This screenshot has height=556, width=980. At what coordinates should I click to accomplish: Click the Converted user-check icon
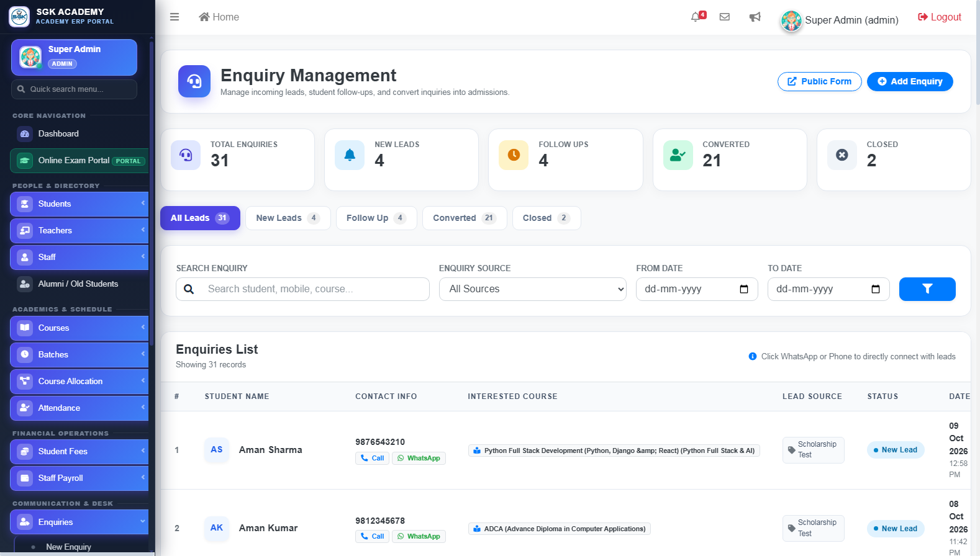coord(678,155)
